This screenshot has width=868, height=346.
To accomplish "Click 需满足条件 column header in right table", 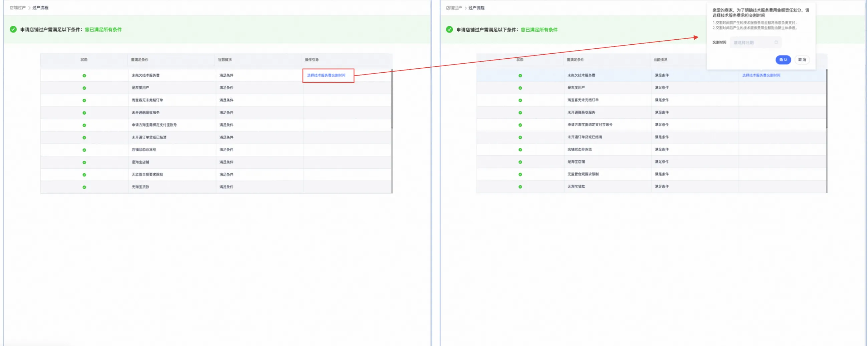I will click(575, 60).
